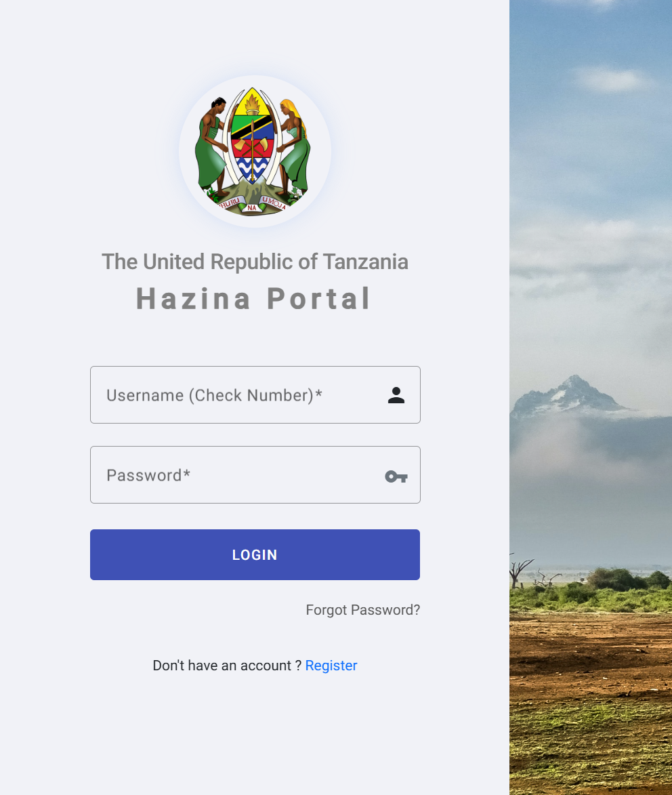This screenshot has width=672, height=795.
Task: Click the "Don't have an account ?" text
Action: pyautogui.click(x=227, y=665)
